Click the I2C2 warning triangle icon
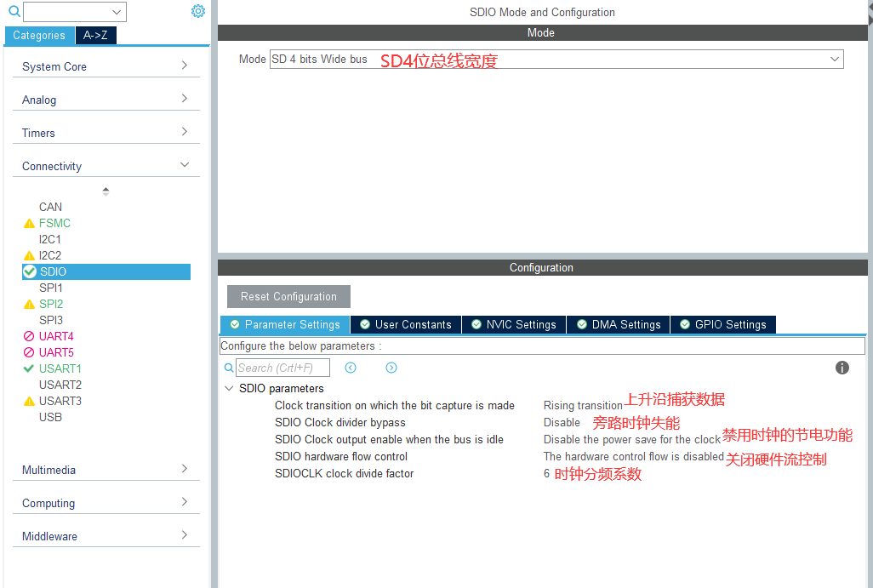 (x=29, y=256)
